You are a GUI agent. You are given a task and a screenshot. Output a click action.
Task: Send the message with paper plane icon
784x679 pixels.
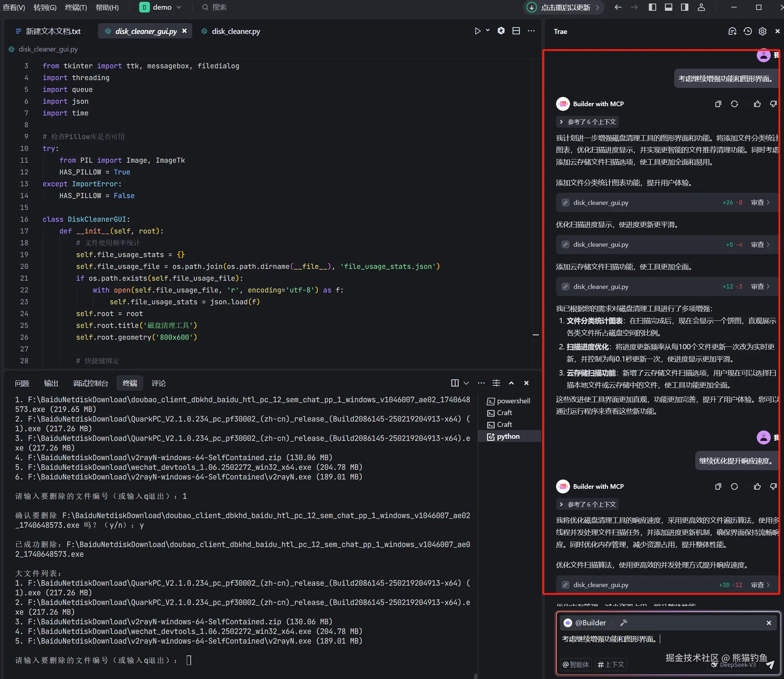(770, 665)
